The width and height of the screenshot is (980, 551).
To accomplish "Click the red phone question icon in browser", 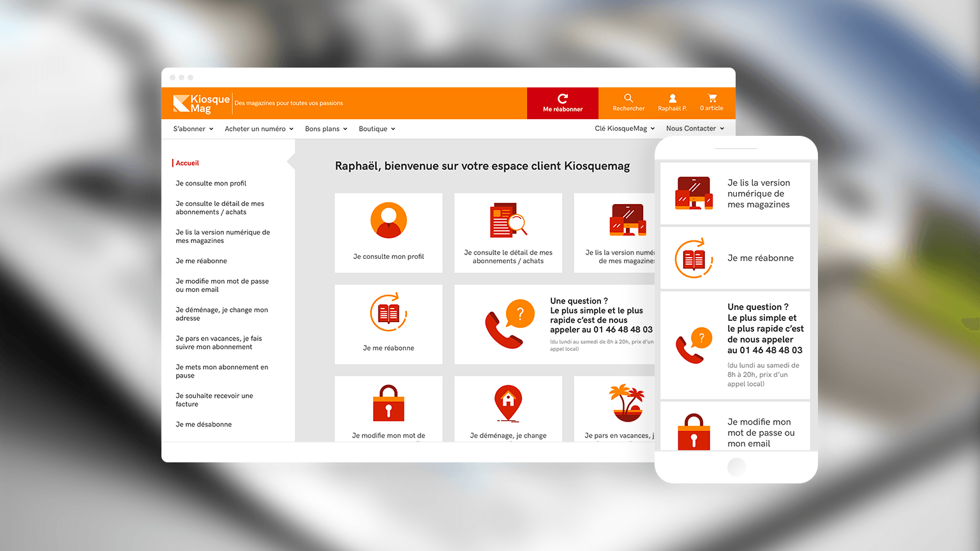I will click(510, 323).
